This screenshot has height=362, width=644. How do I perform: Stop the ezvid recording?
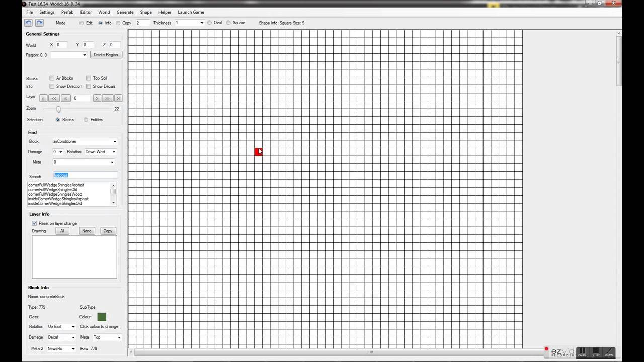pyautogui.click(x=596, y=352)
